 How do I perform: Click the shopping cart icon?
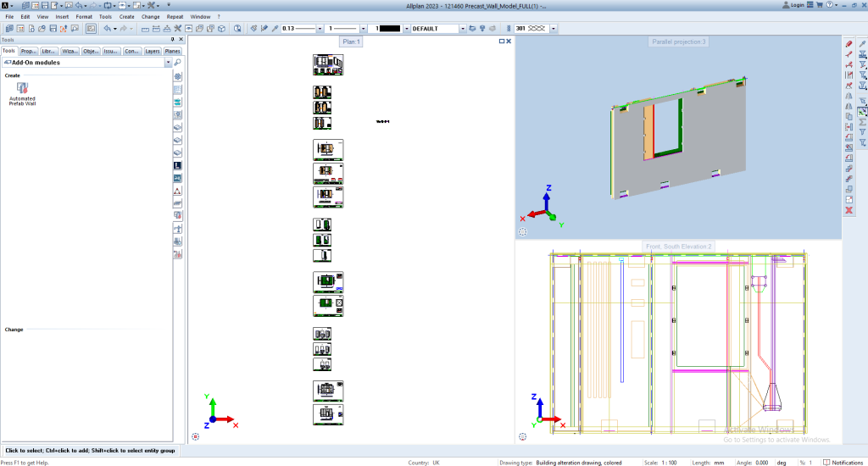pyautogui.click(x=819, y=5)
